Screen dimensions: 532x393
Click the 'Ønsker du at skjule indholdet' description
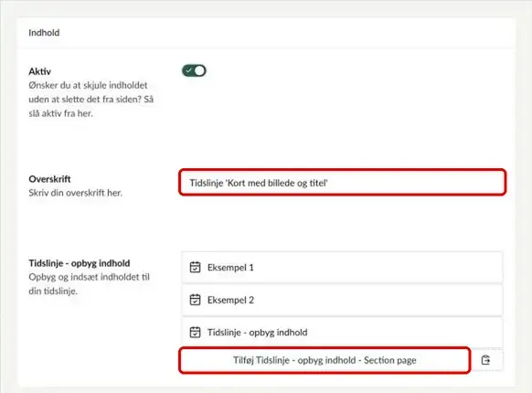pos(90,99)
